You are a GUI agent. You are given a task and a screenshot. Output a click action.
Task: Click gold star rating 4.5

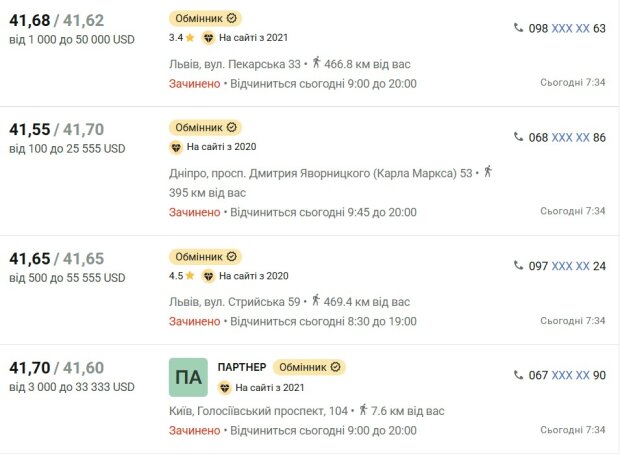point(190,275)
